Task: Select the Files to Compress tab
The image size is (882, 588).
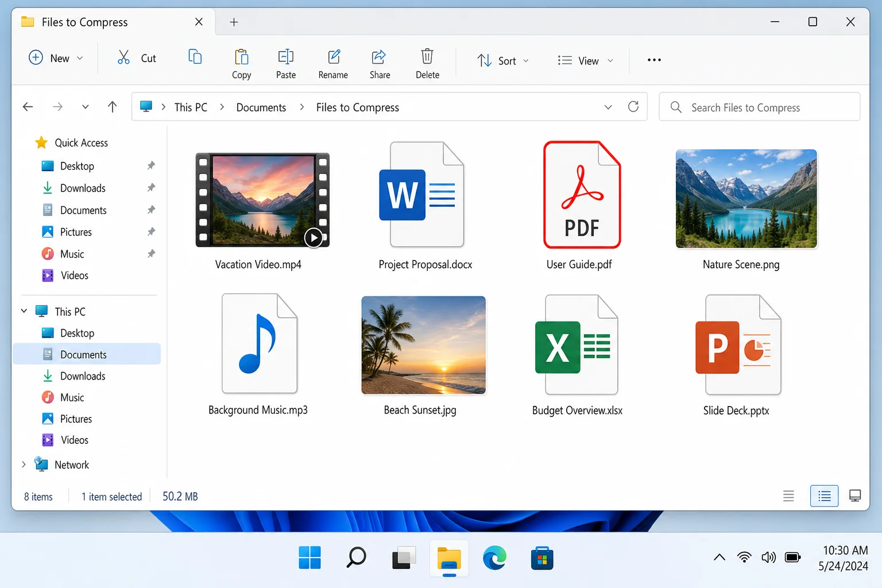Action: (113, 22)
